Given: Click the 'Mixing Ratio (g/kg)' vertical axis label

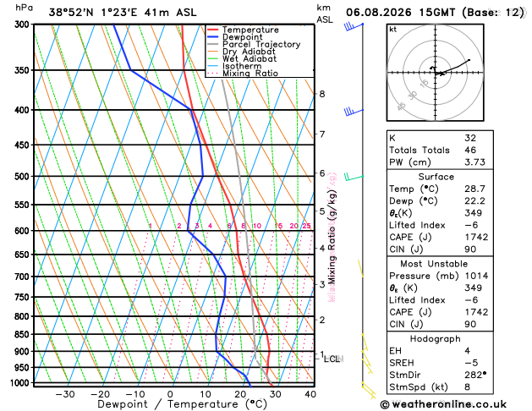Looking at the screenshot, I should click(332, 237).
